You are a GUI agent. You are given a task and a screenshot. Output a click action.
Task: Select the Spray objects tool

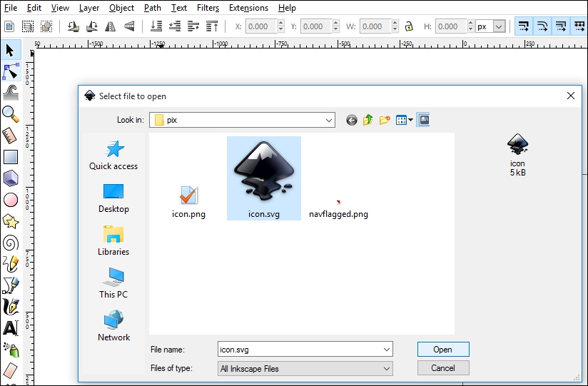coord(11,350)
